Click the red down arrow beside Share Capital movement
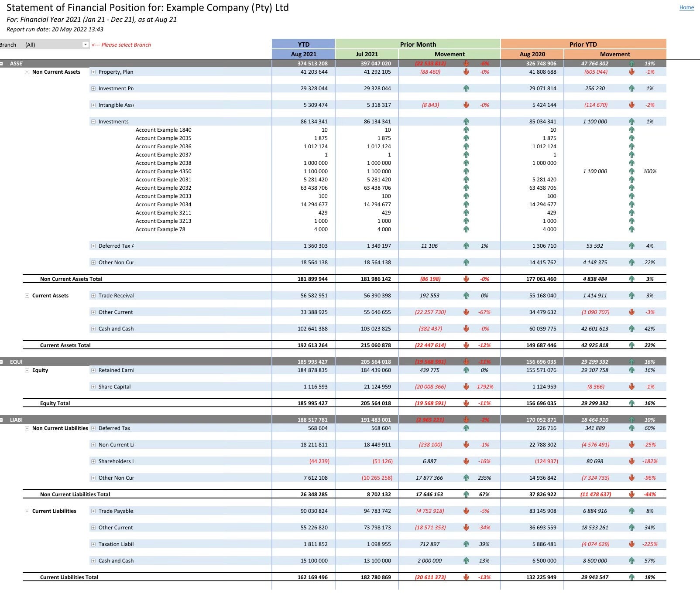This screenshot has height=597, width=700. (x=467, y=386)
